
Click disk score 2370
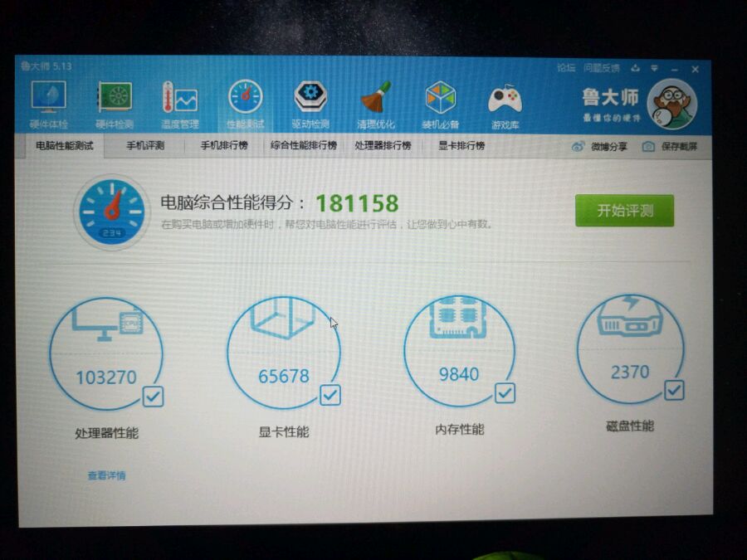click(630, 372)
